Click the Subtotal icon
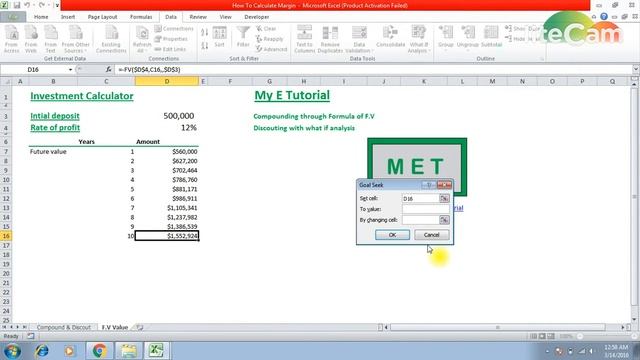Viewport: 640px width, 360px height. coord(491,37)
